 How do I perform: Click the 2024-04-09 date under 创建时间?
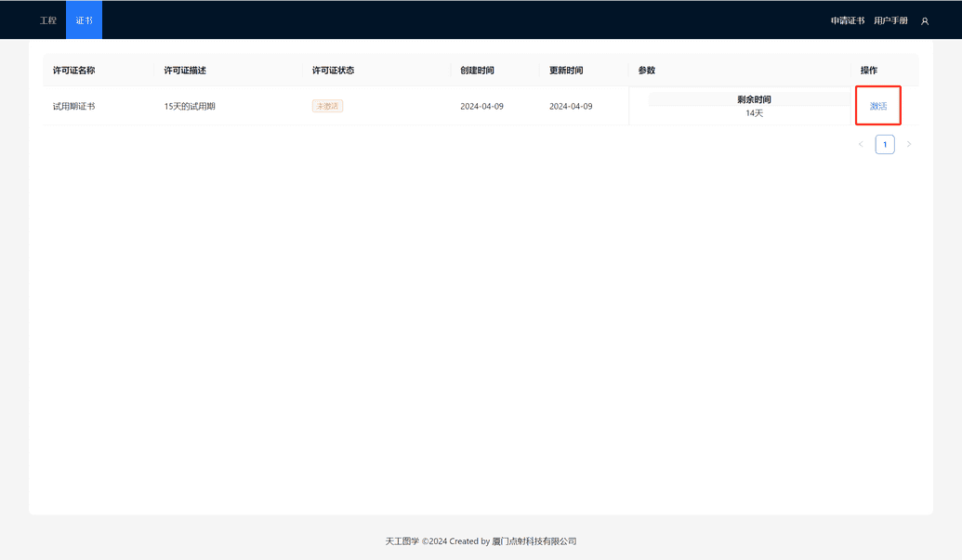(x=481, y=106)
